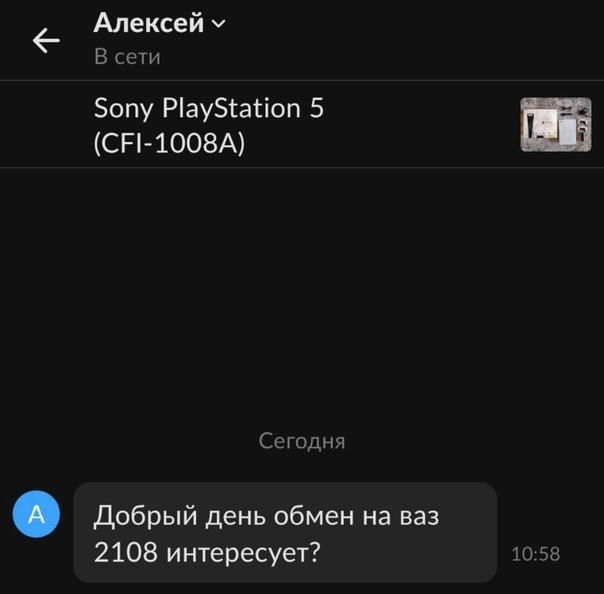Open Алексей's profile from the header name

click(x=148, y=23)
